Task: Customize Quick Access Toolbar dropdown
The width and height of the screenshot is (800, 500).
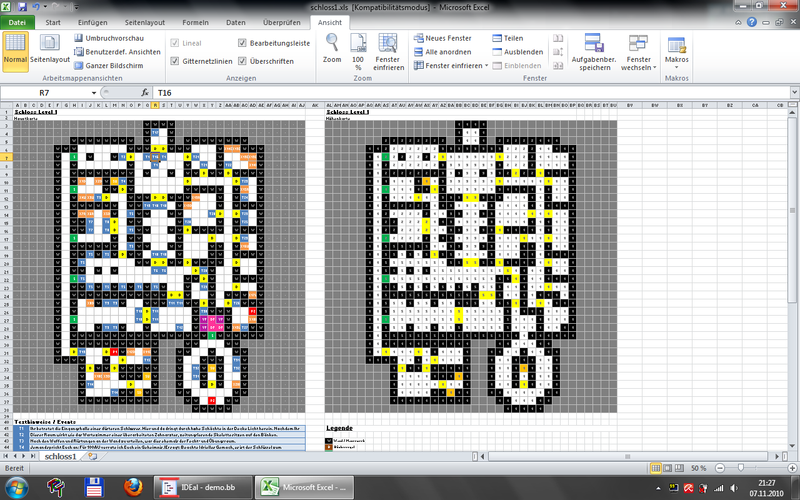Action: pyautogui.click(x=77, y=7)
